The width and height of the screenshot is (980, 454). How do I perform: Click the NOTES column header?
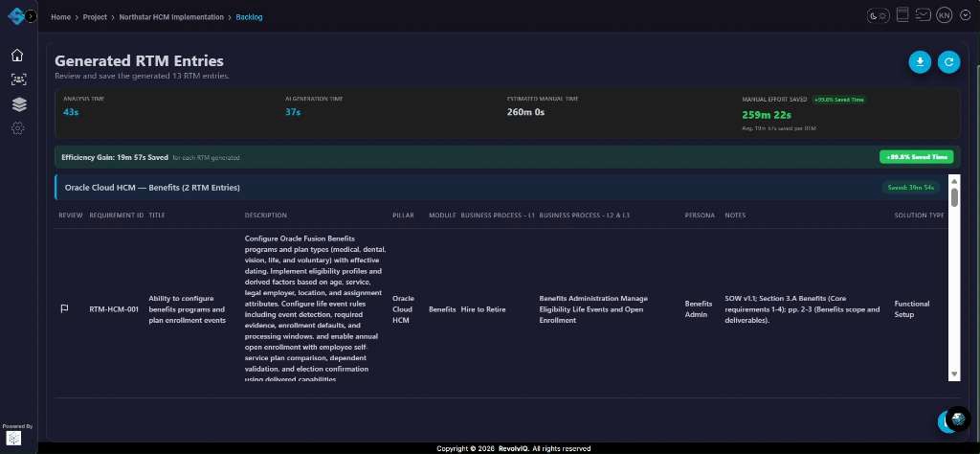[735, 216]
